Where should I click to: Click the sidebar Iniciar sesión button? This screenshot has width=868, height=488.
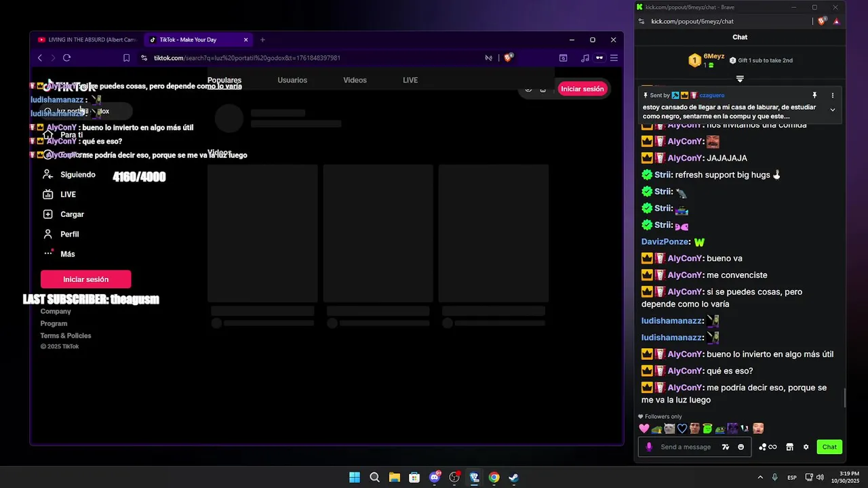tap(85, 279)
